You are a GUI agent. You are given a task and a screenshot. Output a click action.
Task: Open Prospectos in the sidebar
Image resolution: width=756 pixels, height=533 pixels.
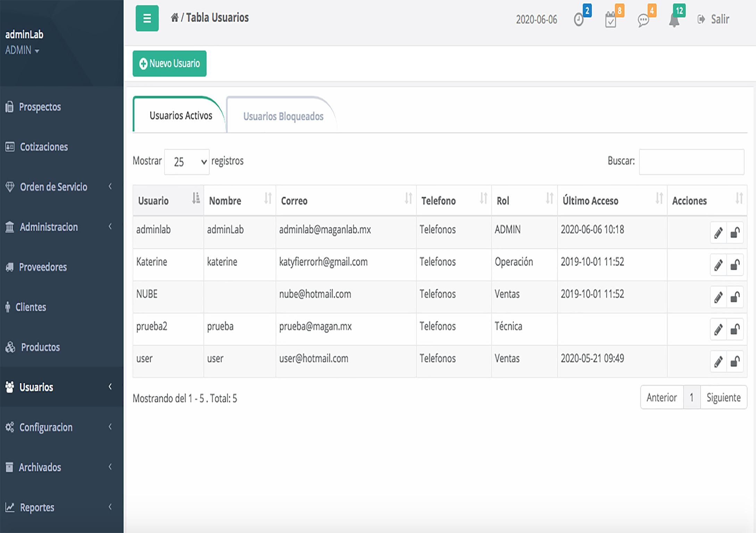pyautogui.click(x=62, y=107)
